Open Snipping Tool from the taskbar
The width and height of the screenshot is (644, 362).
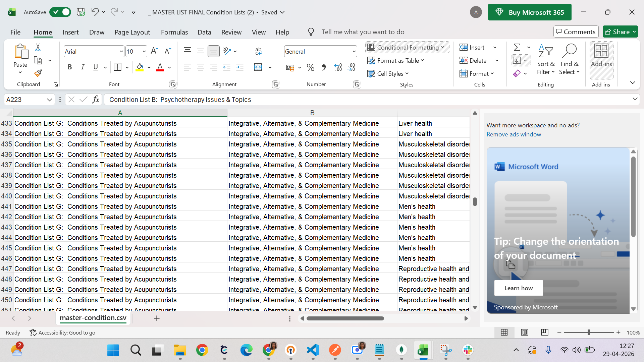[x=446, y=350]
